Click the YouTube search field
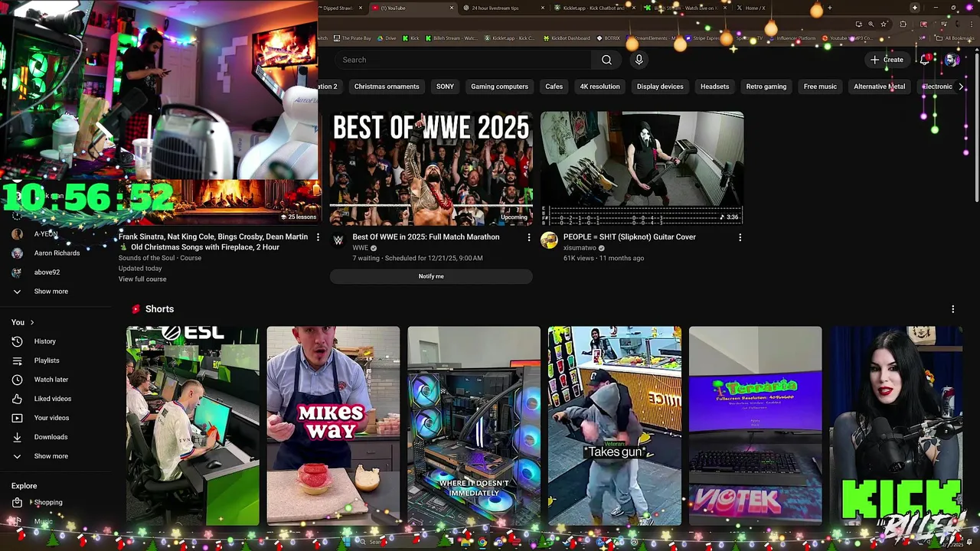This screenshot has height=551, width=980. 464,60
